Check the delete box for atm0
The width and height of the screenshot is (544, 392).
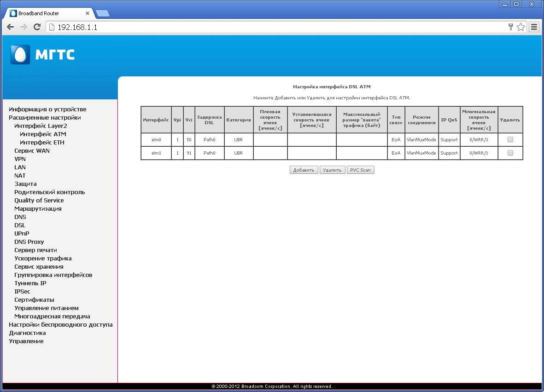(510, 140)
